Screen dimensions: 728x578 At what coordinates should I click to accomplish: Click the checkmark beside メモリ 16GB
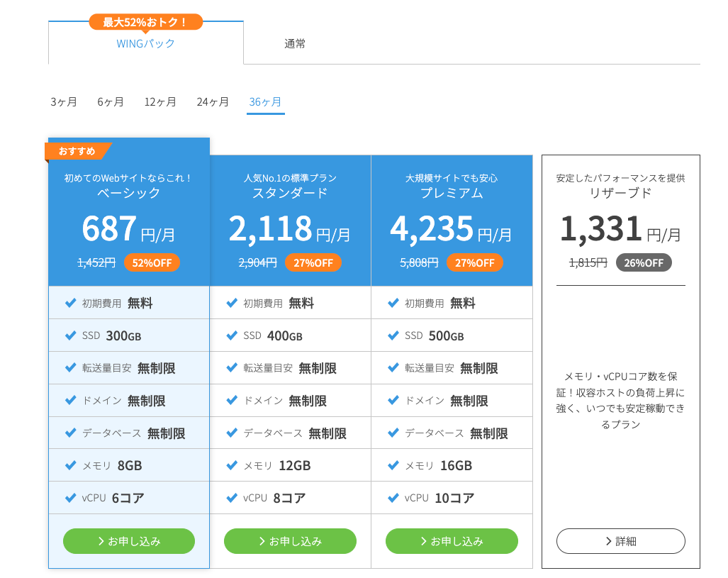click(393, 465)
